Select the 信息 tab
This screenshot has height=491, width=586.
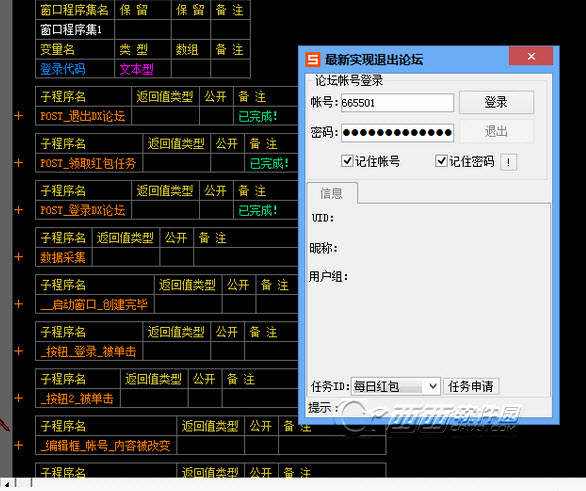[x=331, y=193]
